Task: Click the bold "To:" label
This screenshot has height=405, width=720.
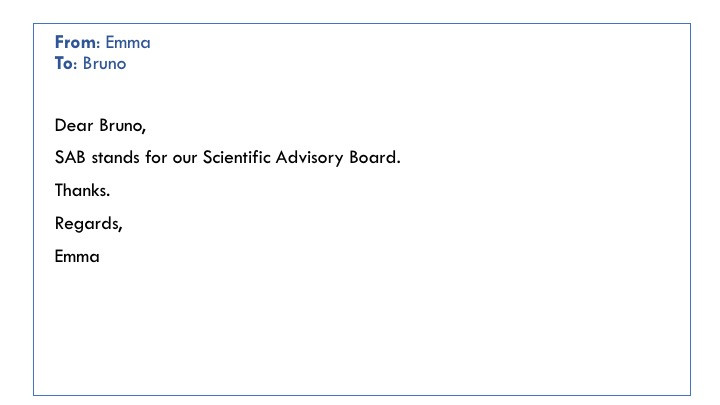Action: point(66,63)
